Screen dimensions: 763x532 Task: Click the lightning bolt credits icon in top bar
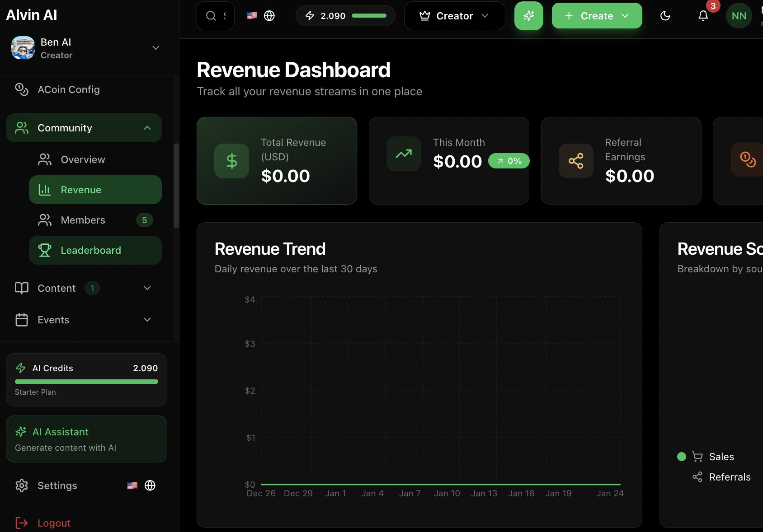pyautogui.click(x=310, y=16)
